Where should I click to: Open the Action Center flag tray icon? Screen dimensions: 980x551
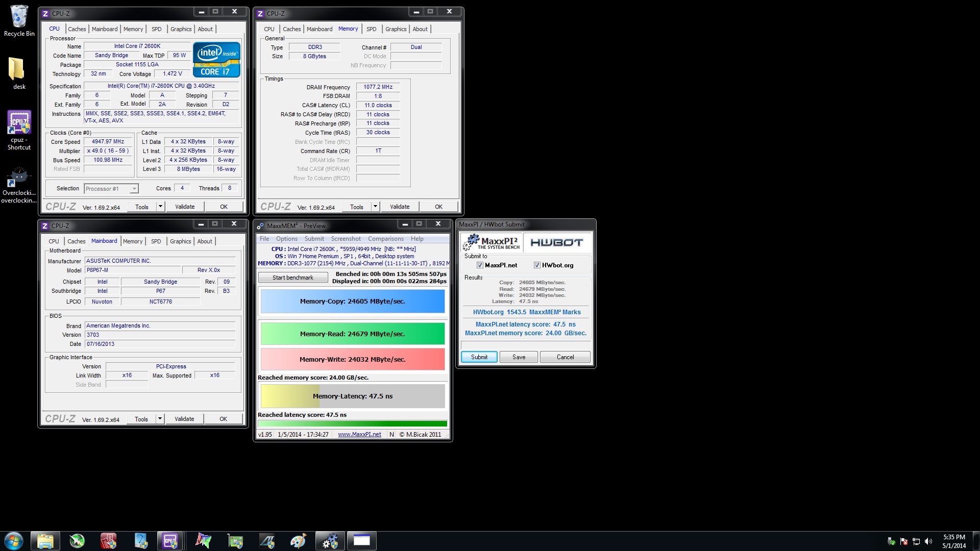click(x=904, y=541)
